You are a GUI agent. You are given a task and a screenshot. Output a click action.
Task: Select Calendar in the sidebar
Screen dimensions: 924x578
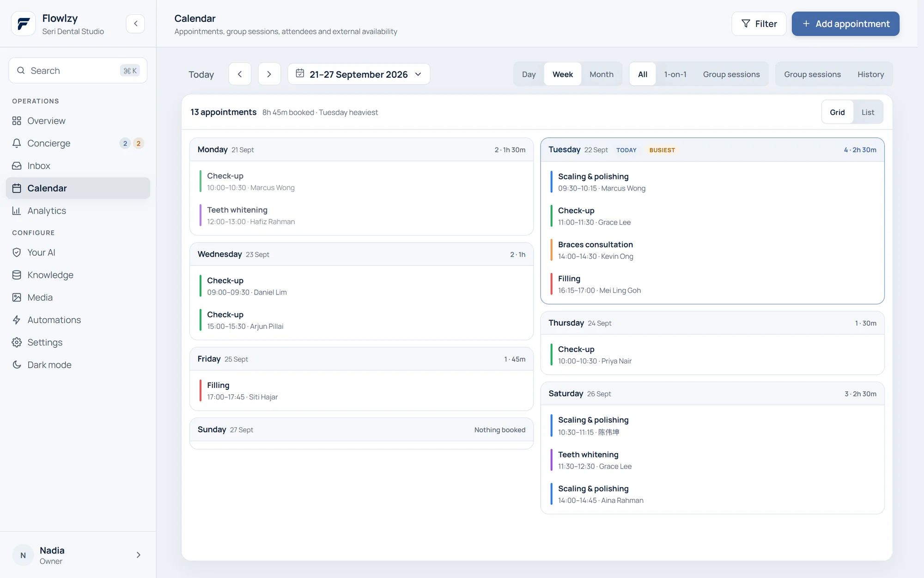pyautogui.click(x=78, y=188)
